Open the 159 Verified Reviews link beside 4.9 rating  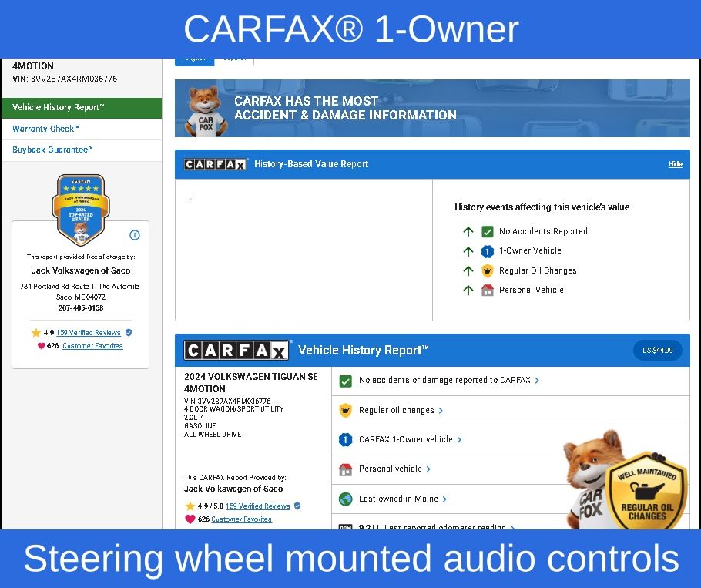(x=89, y=333)
